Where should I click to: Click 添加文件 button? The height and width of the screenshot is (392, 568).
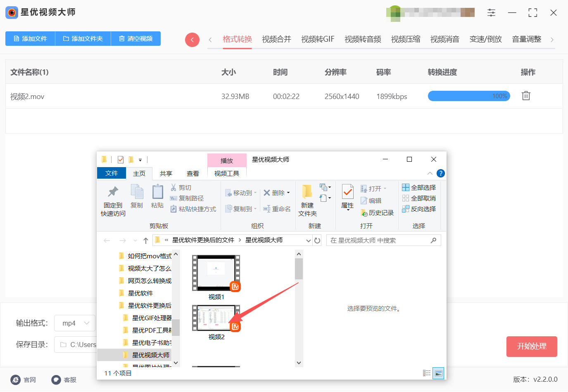tap(30, 39)
